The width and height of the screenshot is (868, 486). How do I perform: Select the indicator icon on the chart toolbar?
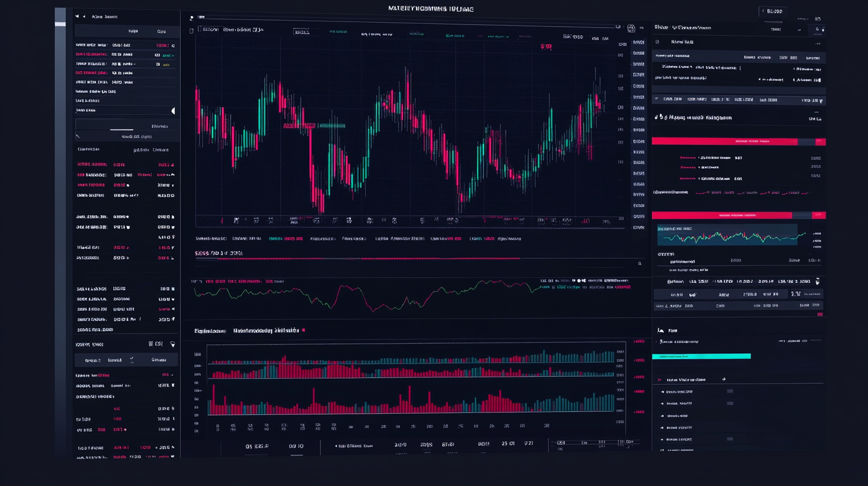coord(619,27)
